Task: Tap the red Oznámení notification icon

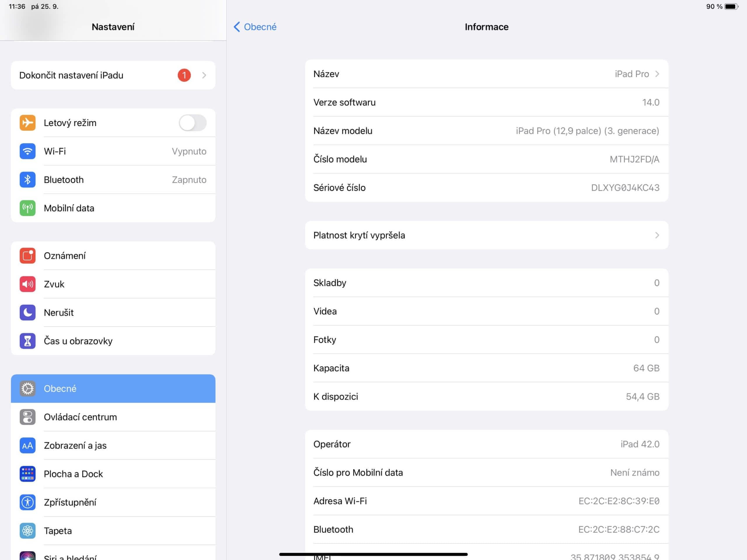Action: tap(27, 256)
